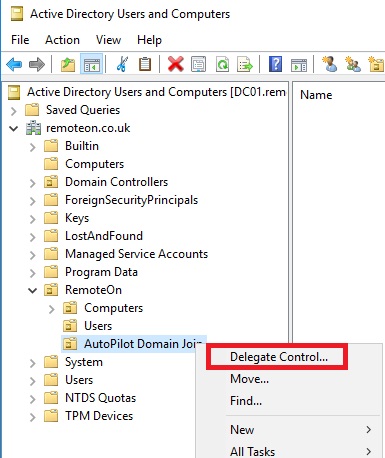The image size is (385, 458).
Task: Click the Active Directory title bar icon
Action: 17,14
